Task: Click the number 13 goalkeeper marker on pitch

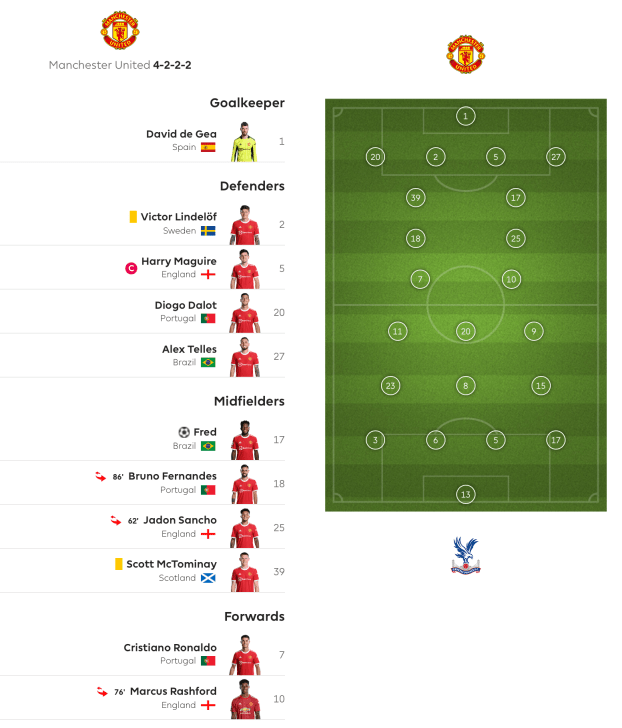Action: [465, 494]
